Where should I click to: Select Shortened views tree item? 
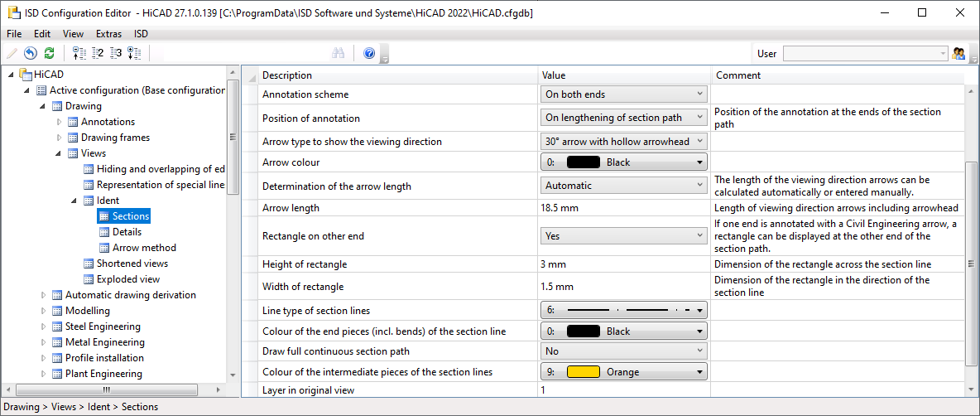tap(132, 264)
